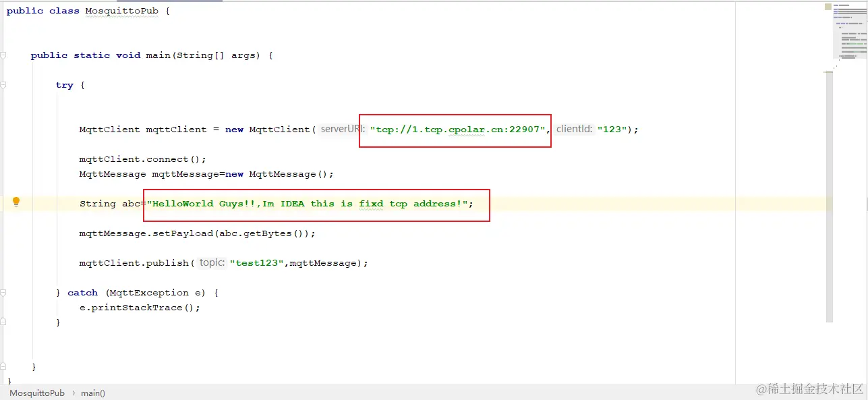Image resolution: width=868 pixels, height=400 pixels.
Task: Click the "String abc" variable declaration
Action: tap(110, 204)
